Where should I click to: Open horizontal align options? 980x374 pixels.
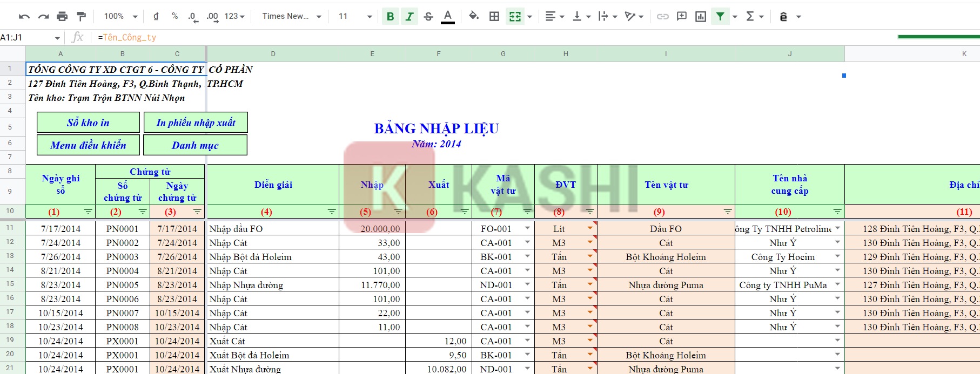coord(554,16)
